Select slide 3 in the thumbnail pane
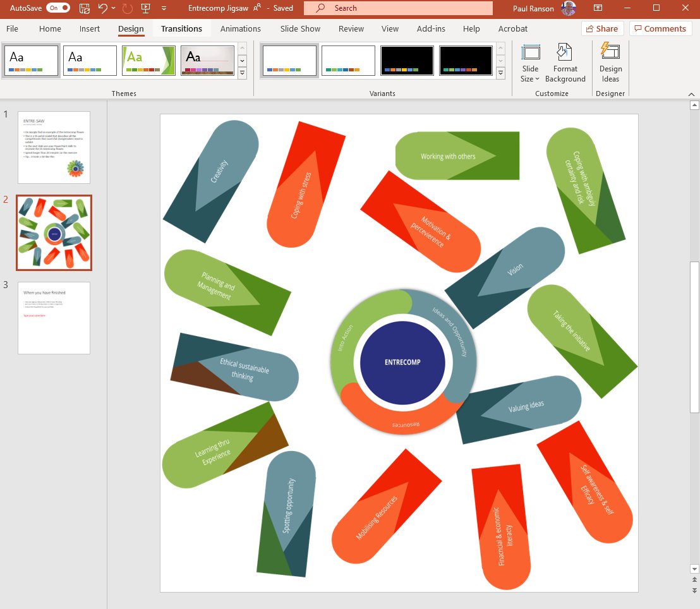This screenshot has width=700, height=609. (54, 318)
